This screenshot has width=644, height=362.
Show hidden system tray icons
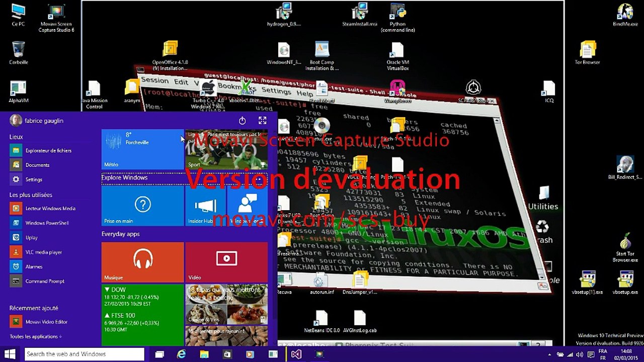tap(549, 354)
